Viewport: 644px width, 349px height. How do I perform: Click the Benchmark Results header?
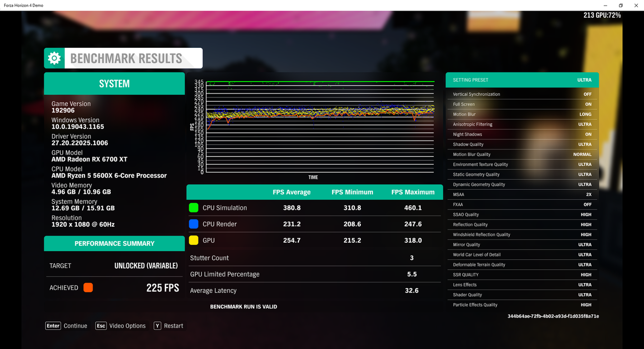[x=123, y=58]
